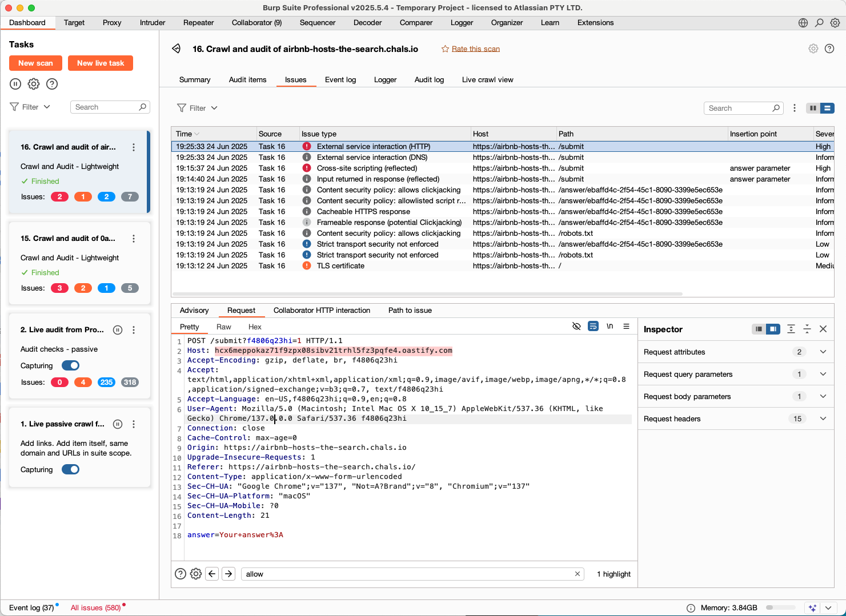Open the Collaborator HTTP interaction tab
This screenshot has width=846, height=616.
(322, 310)
